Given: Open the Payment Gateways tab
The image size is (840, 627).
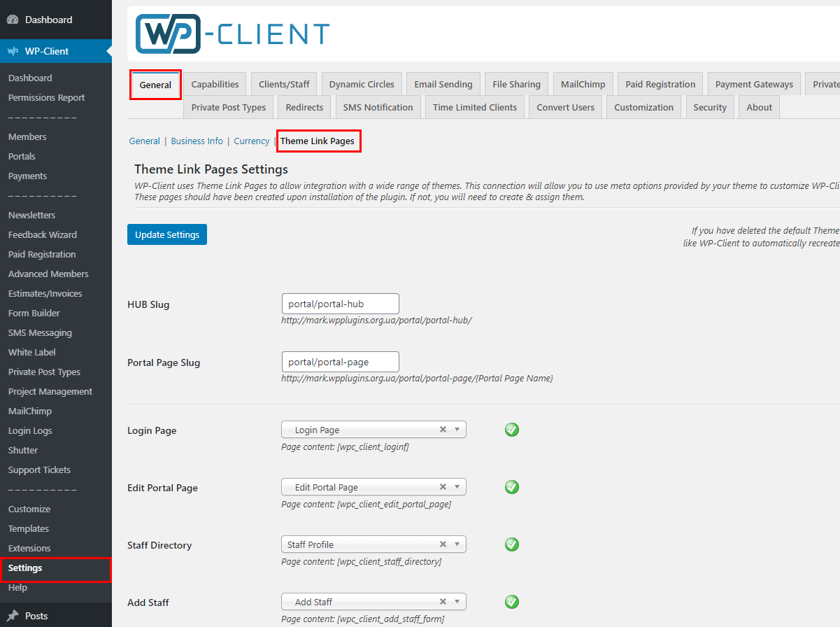Looking at the screenshot, I should coord(754,84).
